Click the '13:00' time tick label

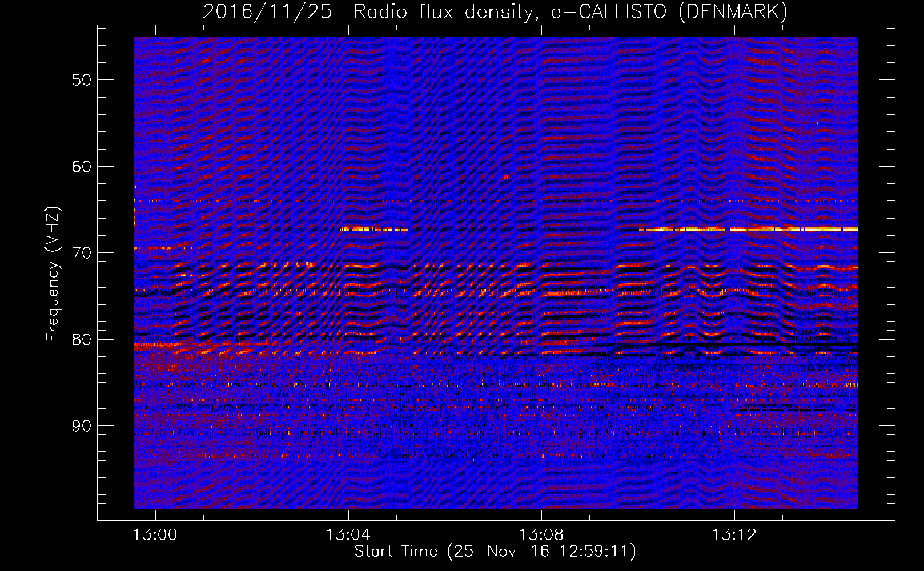155,535
